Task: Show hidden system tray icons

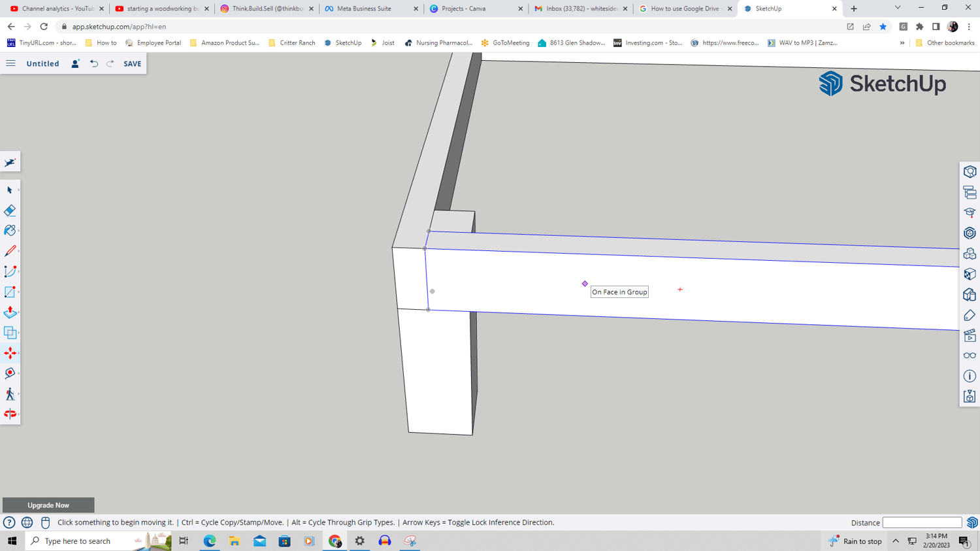Action: (x=896, y=541)
